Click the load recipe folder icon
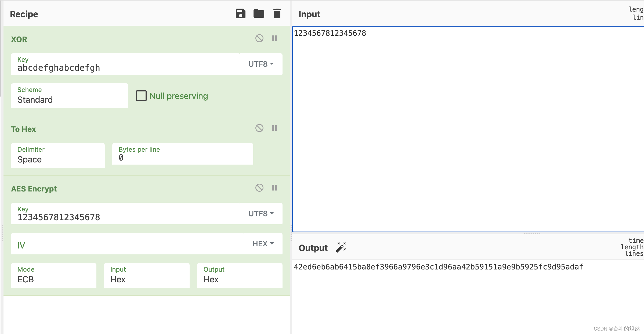Viewport: 644px width, 334px height. pos(259,13)
